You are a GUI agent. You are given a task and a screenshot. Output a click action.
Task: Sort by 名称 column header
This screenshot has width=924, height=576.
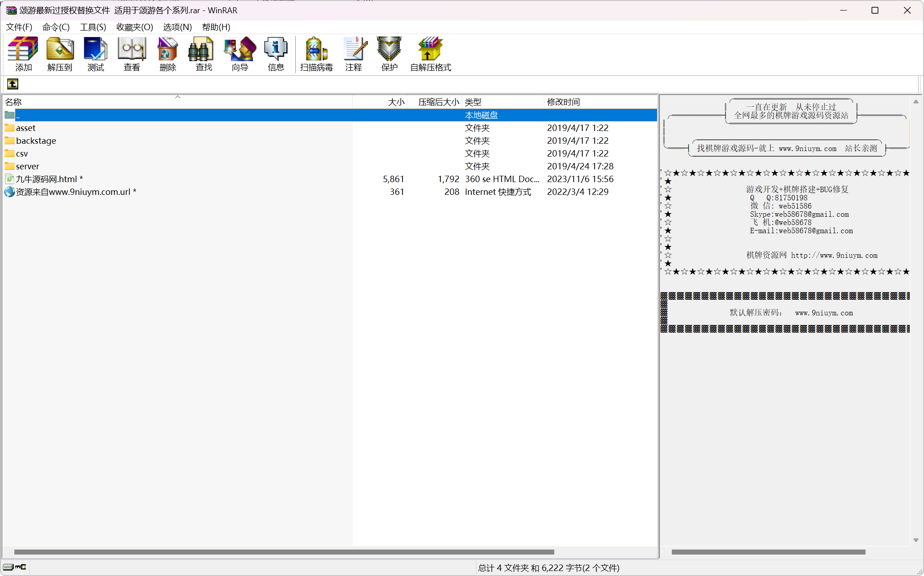point(177,102)
